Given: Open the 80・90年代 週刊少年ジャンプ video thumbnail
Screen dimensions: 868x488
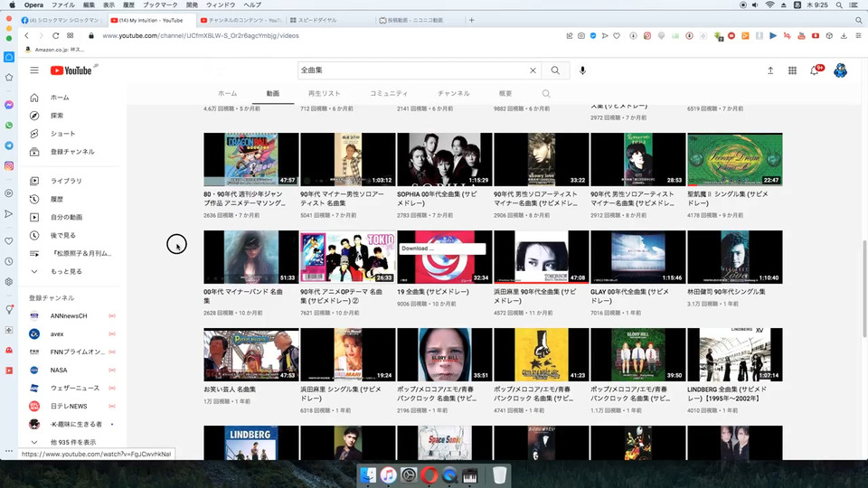Looking at the screenshot, I should click(x=251, y=159).
